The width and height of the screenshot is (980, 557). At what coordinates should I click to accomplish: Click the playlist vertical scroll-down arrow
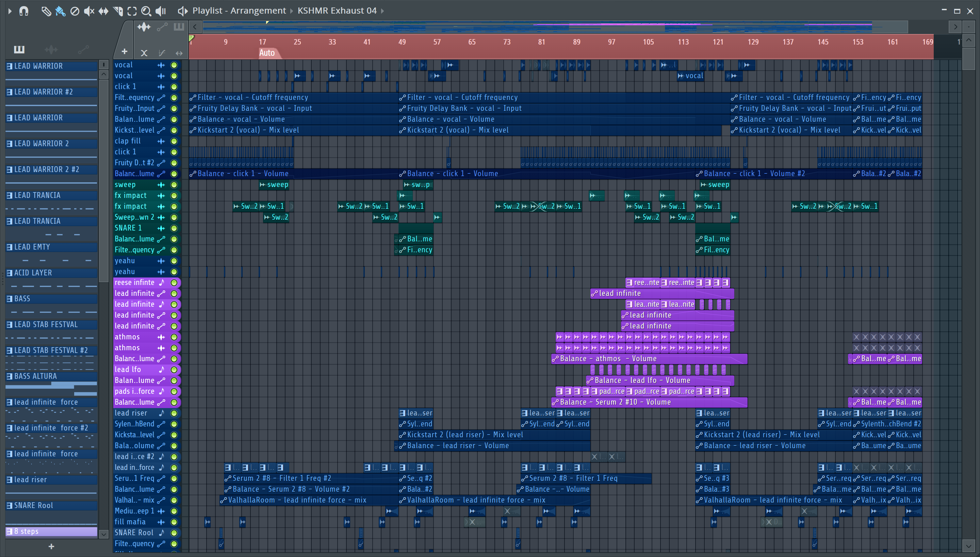coord(968,546)
